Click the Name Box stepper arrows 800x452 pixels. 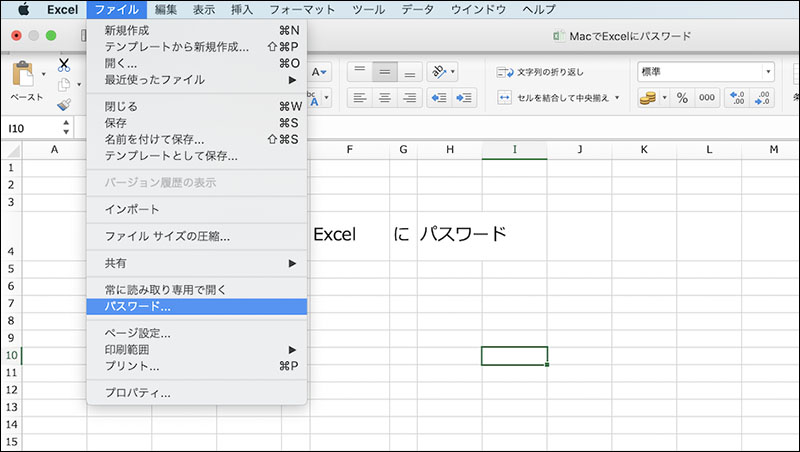[x=66, y=128]
